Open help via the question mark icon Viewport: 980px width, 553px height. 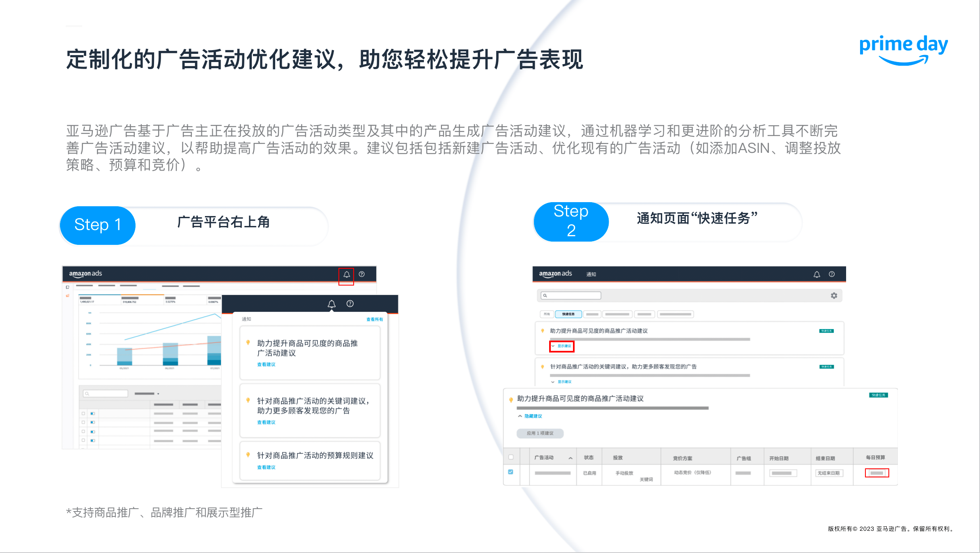(362, 274)
